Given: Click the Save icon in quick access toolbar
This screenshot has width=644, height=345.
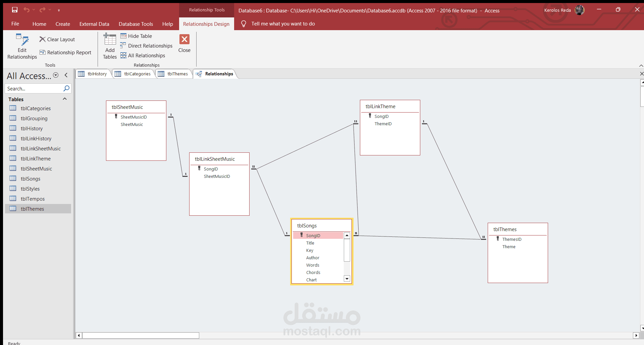Looking at the screenshot, I should click(x=15, y=10).
